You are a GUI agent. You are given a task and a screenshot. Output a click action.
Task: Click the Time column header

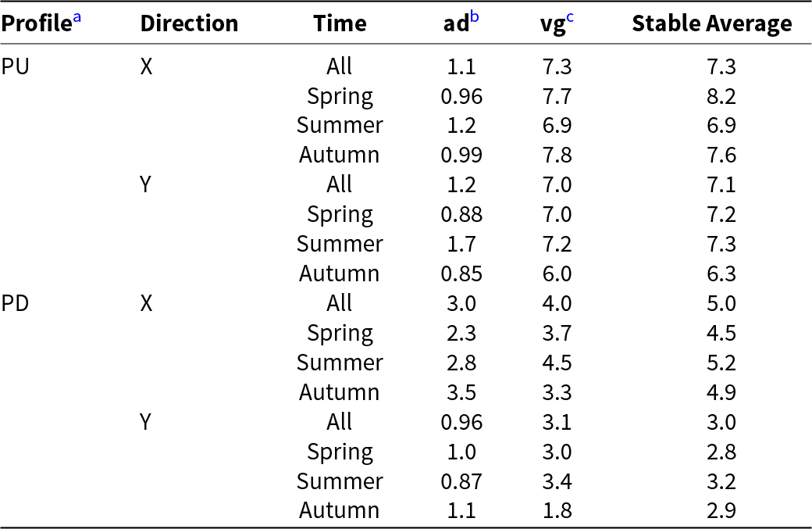340,23
